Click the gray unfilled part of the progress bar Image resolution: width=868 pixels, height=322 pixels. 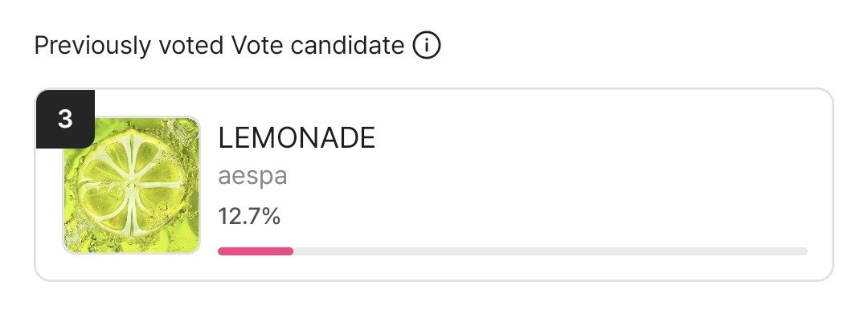click(x=551, y=251)
